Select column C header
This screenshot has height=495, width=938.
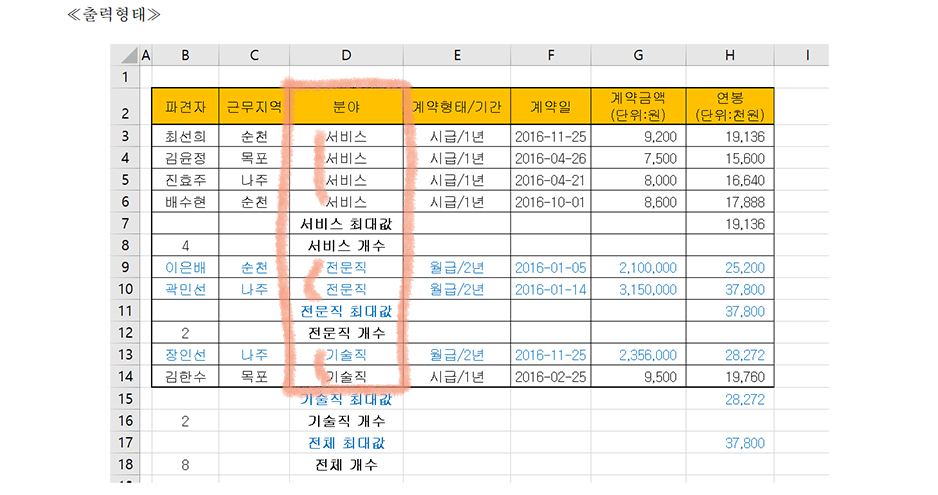[254, 55]
